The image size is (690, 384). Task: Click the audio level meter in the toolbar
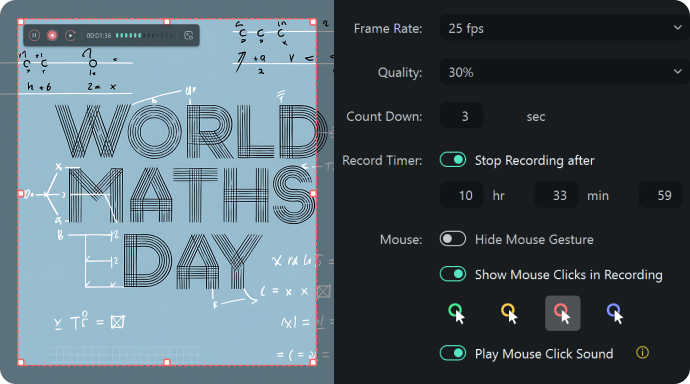click(144, 35)
